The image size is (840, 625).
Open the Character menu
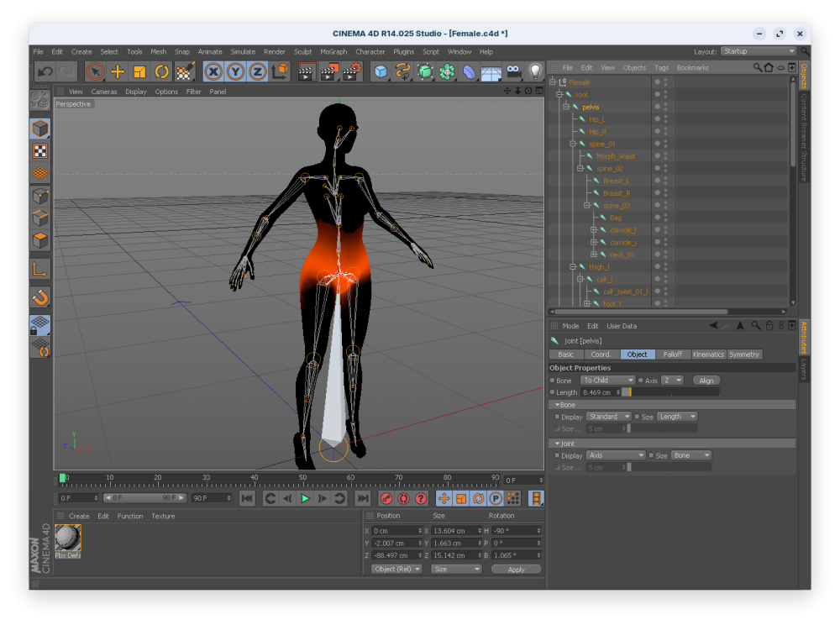click(x=370, y=51)
